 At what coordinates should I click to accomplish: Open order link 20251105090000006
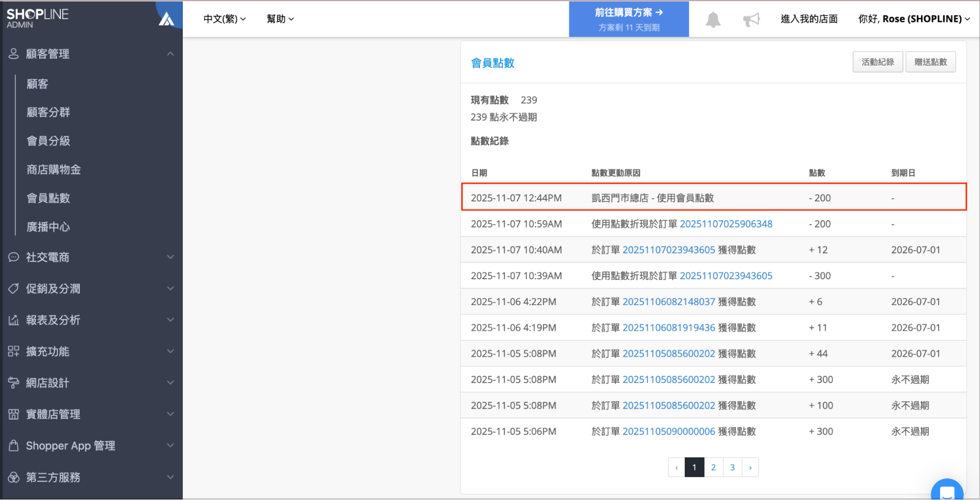(x=669, y=432)
